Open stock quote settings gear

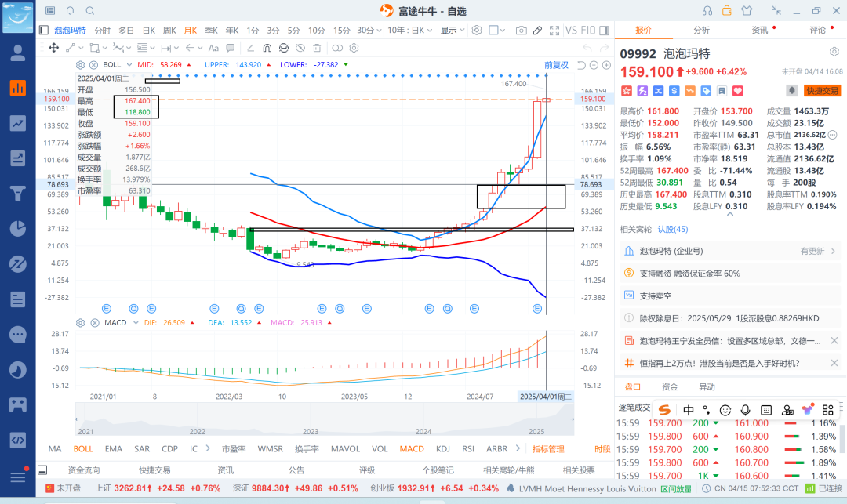(x=834, y=52)
